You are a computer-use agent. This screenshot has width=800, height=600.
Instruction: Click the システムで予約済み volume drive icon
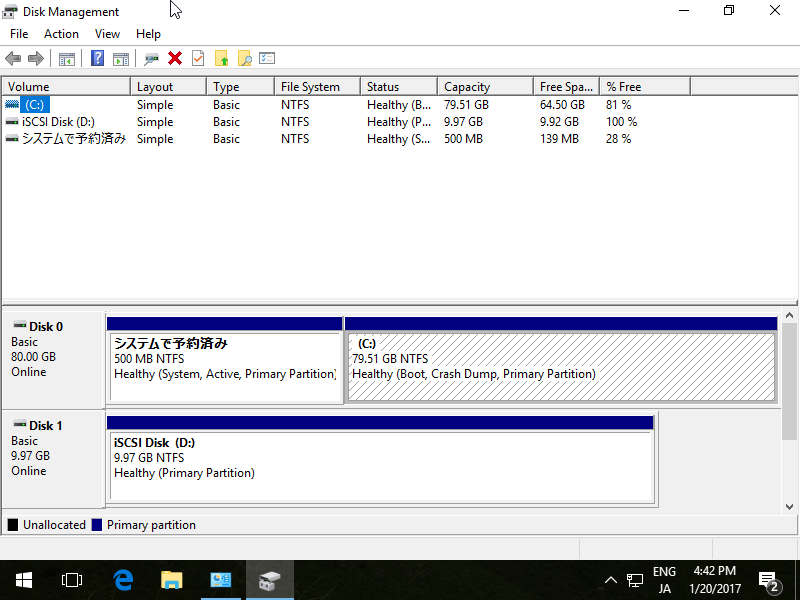click(12, 139)
